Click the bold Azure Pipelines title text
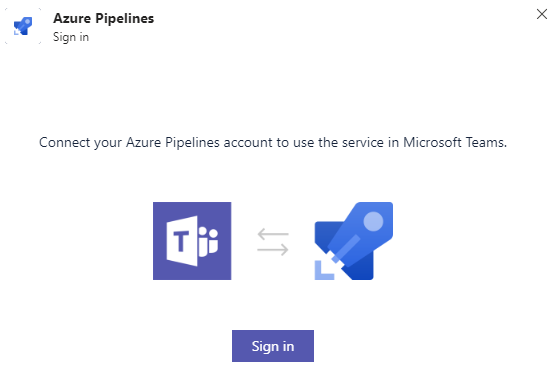The width and height of the screenshot is (557, 381). 103,18
